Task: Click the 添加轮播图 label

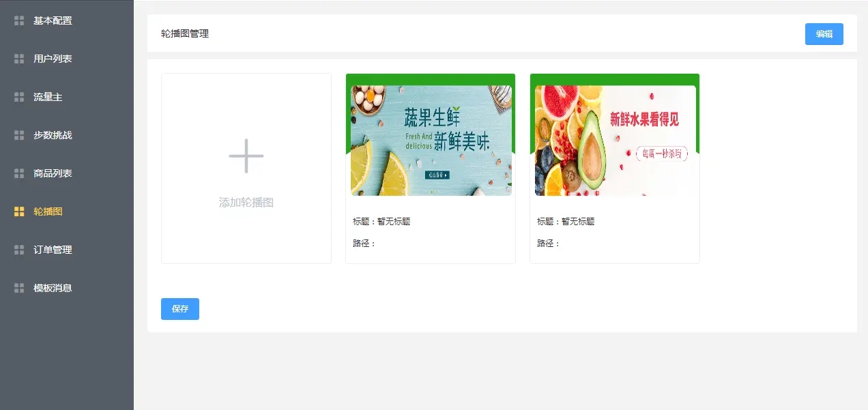Action: (x=246, y=203)
